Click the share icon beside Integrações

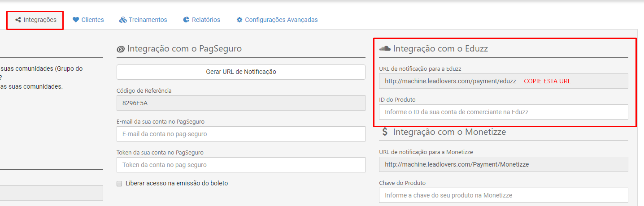18,20
